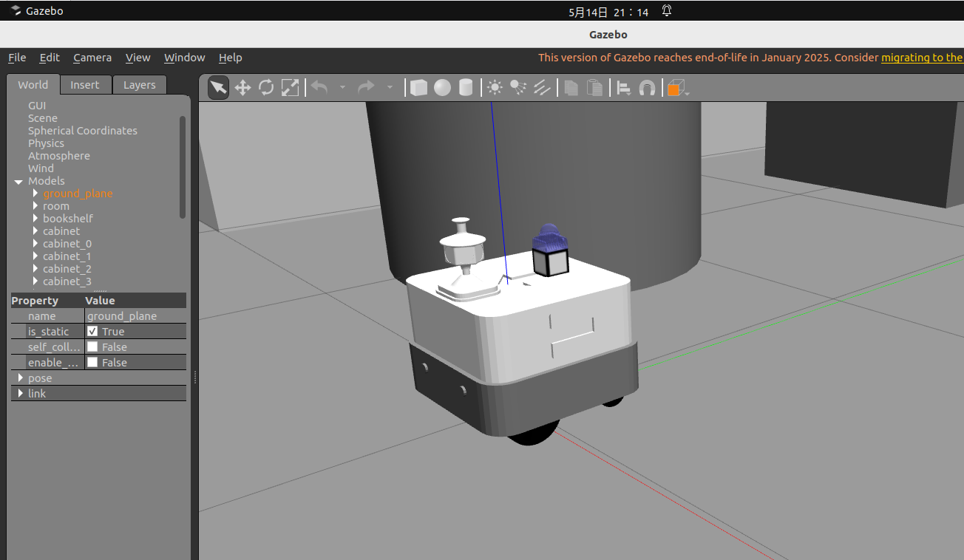The width and height of the screenshot is (964, 560).
Task: Enable the self_collide checkbox
Action: click(x=92, y=347)
